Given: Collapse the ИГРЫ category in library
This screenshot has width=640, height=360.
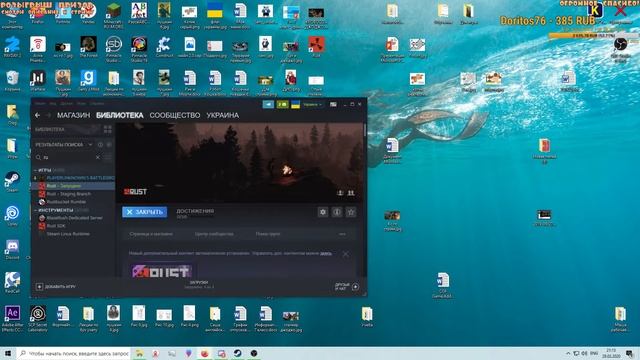Looking at the screenshot, I should point(36,170).
